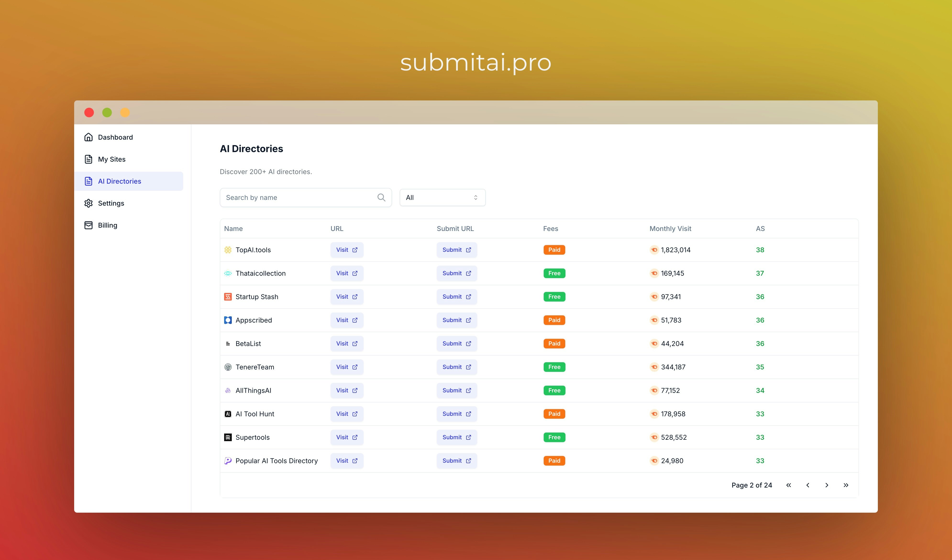Go to previous page of results
The height and width of the screenshot is (560, 952).
coord(808,485)
